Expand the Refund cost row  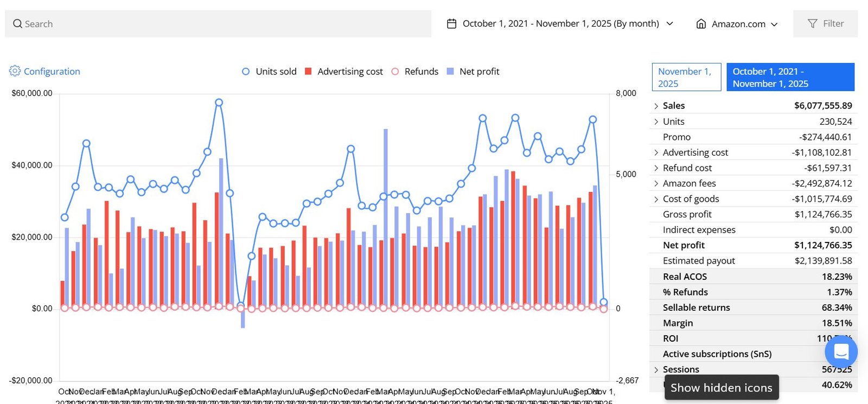click(656, 169)
